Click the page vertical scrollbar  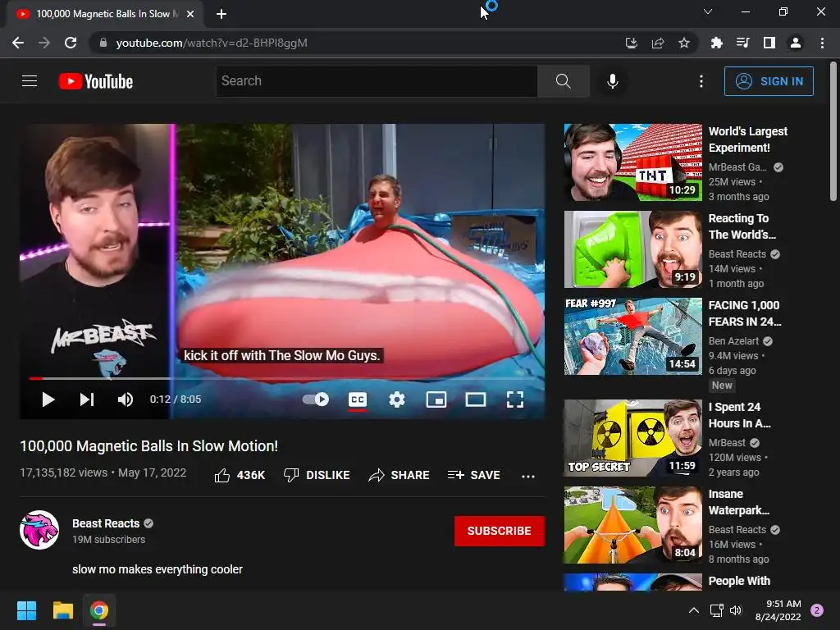click(x=833, y=131)
